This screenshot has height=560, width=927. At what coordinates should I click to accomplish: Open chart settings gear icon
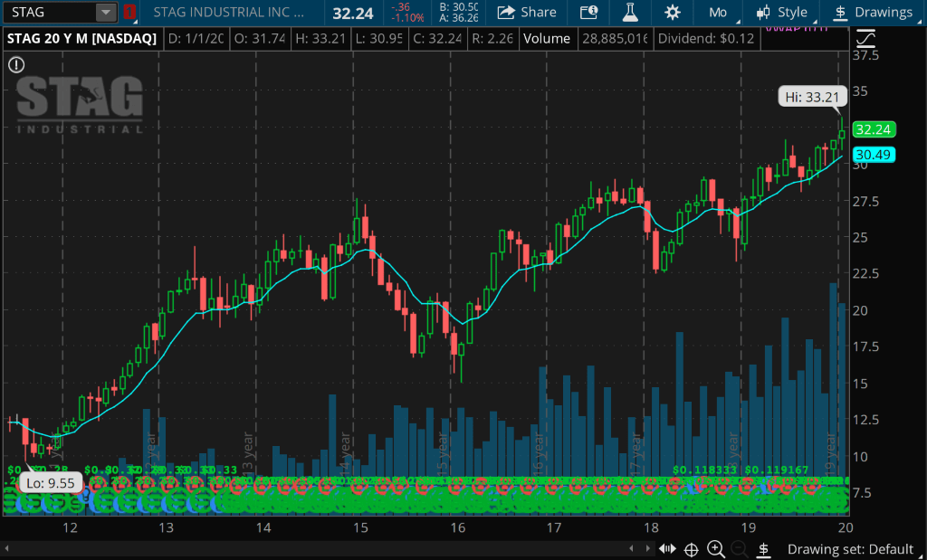tap(672, 13)
